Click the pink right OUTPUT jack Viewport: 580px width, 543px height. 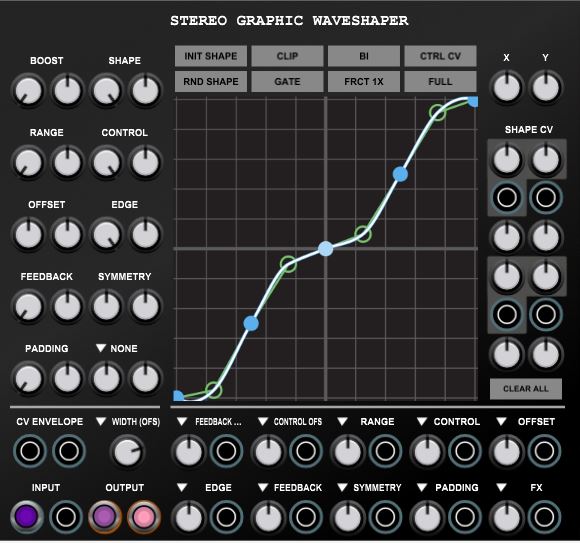coord(144,516)
